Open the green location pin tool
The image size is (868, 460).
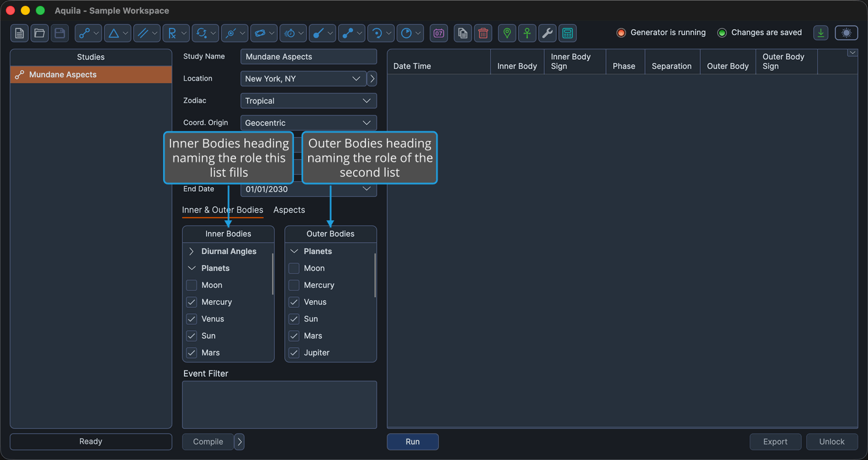507,33
